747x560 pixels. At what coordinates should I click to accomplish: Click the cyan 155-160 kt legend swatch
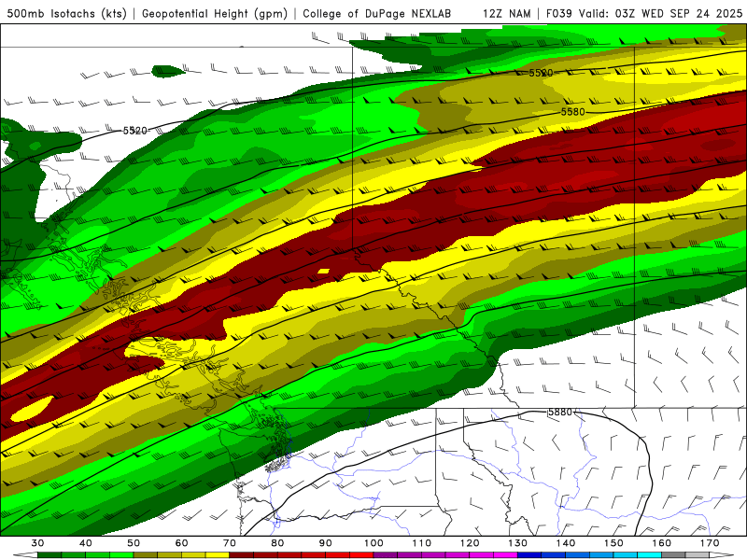[x=649, y=555]
